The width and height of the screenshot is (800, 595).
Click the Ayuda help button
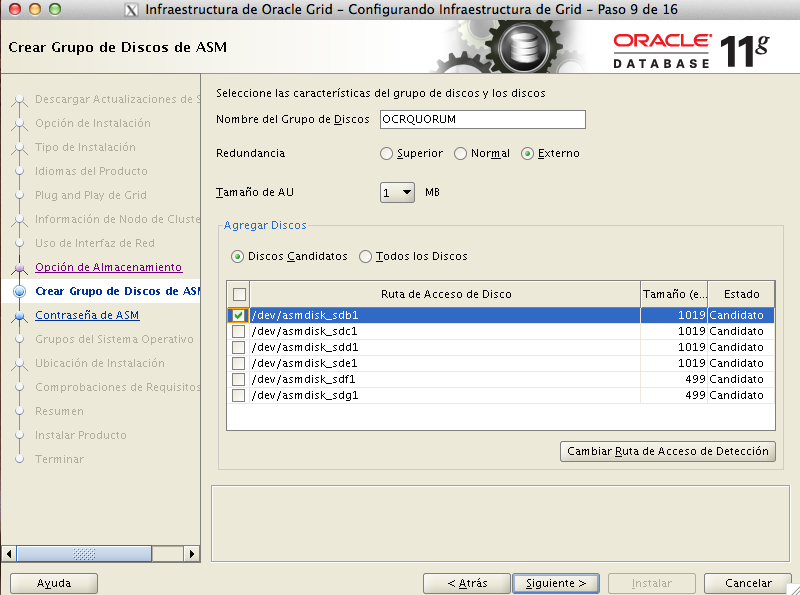[x=54, y=583]
